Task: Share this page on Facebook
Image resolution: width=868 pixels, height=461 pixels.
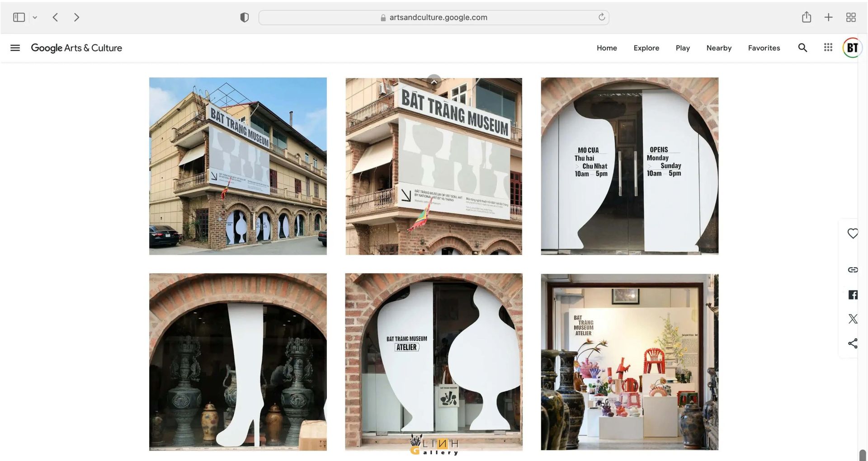Action: click(853, 295)
